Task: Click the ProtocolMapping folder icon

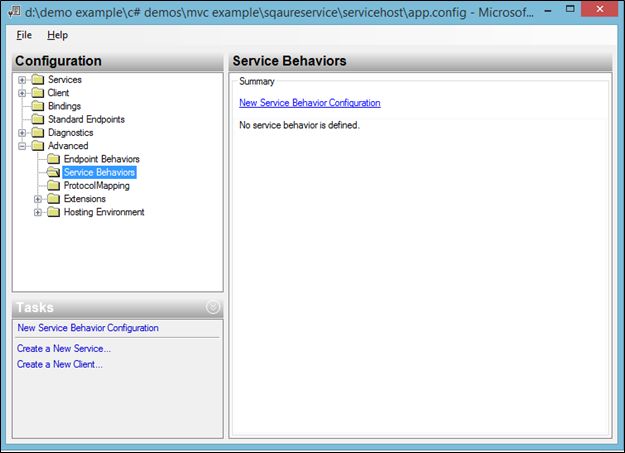Action: tap(53, 185)
